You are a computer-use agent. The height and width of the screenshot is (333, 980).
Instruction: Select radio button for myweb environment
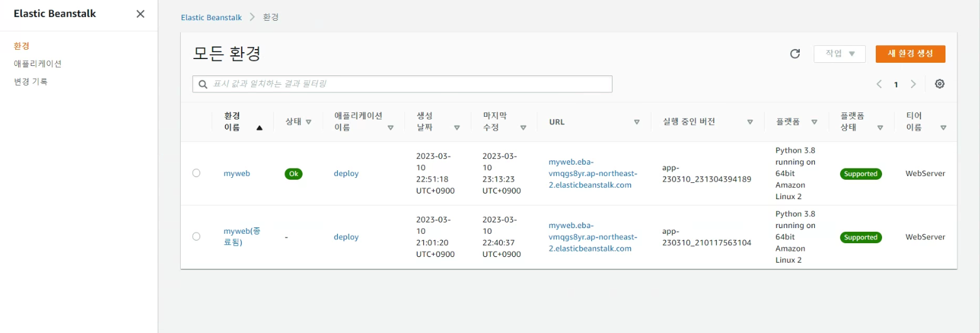click(197, 173)
